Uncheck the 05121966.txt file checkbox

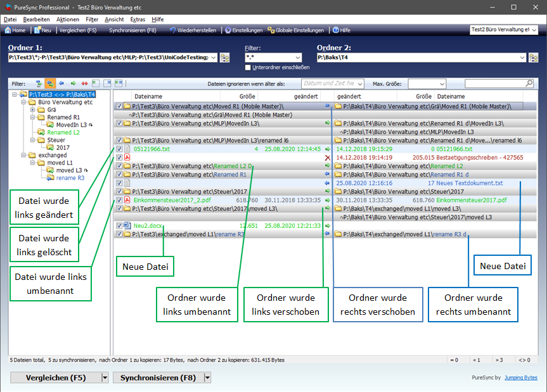(119, 149)
